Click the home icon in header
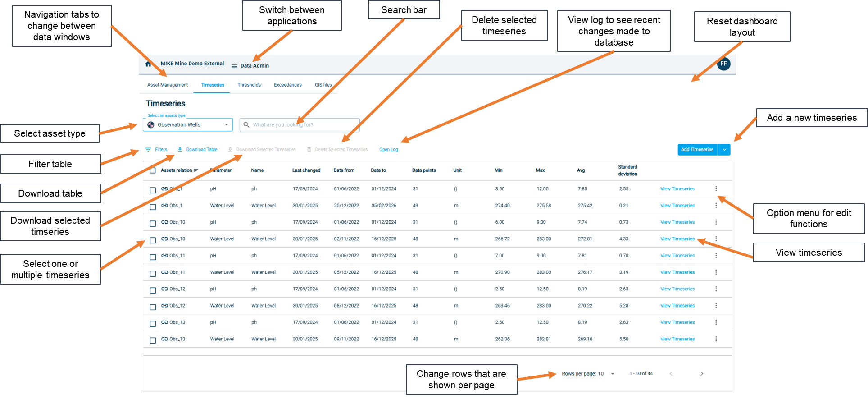 pos(148,64)
